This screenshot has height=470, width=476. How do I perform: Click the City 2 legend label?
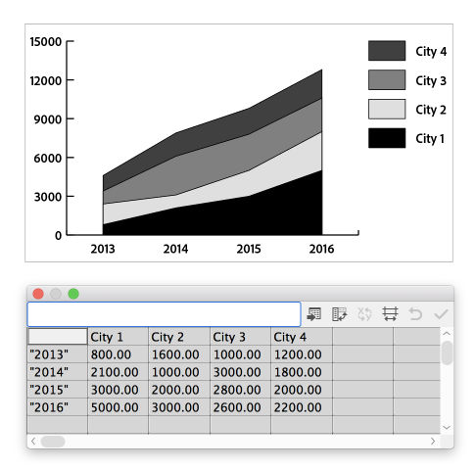tap(431, 110)
